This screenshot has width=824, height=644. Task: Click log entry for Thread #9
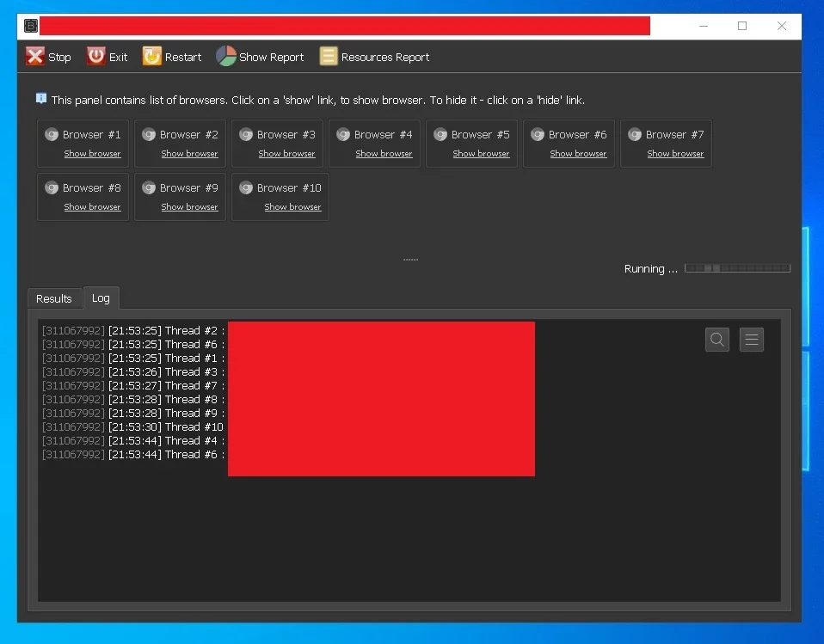click(x=133, y=413)
